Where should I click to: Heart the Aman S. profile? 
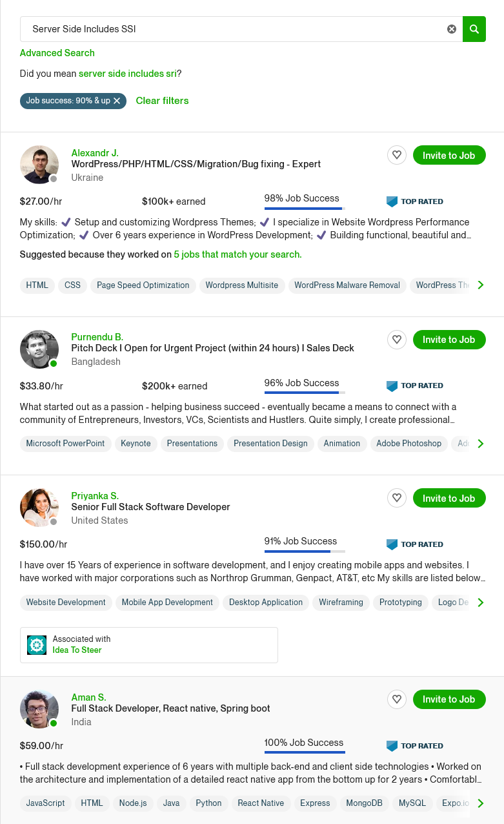click(397, 699)
